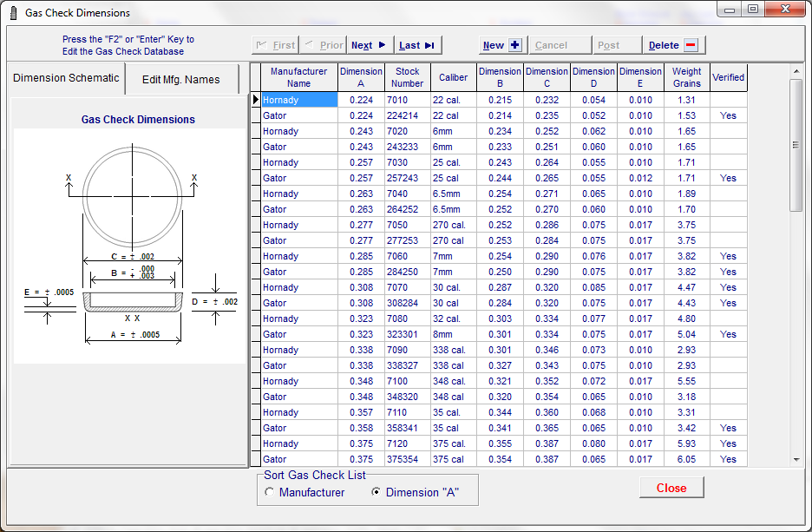The height and width of the screenshot is (532, 812).
Task: Click stock number 284250
Action: coord(407,272)
